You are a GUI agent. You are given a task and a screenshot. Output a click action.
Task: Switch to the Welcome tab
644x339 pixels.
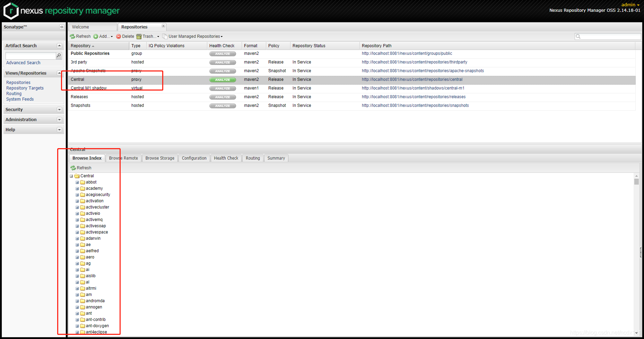(x=93, y=27)
